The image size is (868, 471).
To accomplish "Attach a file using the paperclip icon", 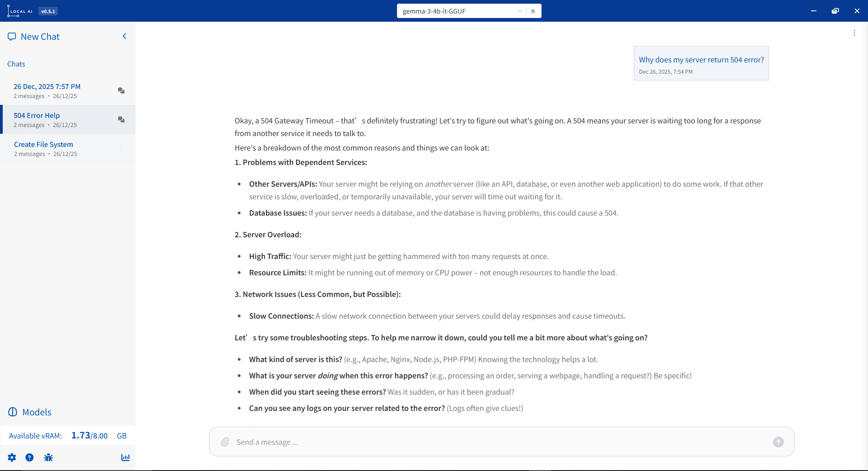I will [225, 442].
